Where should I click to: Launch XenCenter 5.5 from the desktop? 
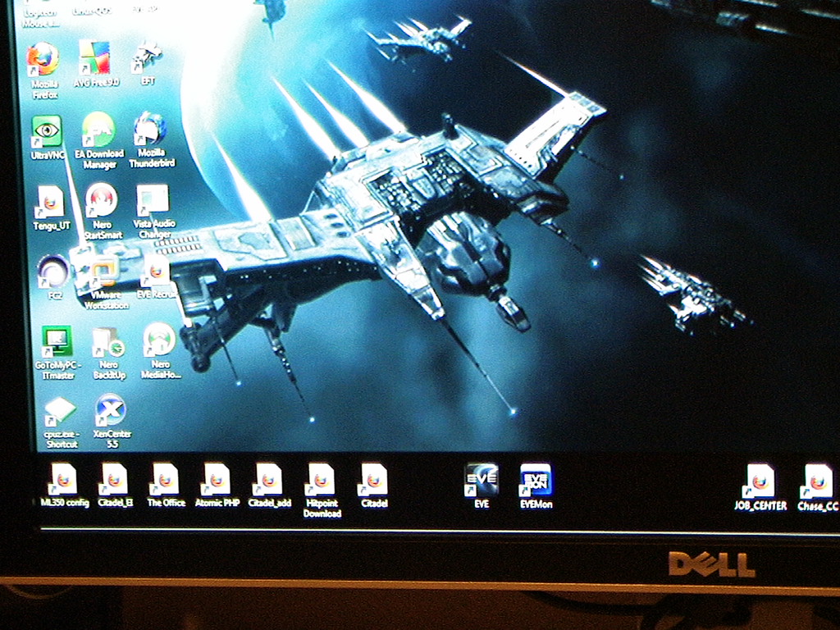click(x=112, y=421)
